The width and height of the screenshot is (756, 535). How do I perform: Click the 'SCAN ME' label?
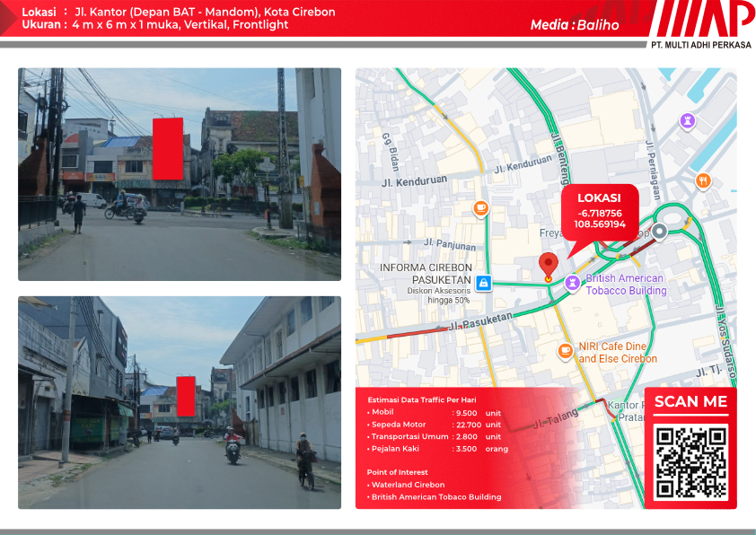pos(690,401)
